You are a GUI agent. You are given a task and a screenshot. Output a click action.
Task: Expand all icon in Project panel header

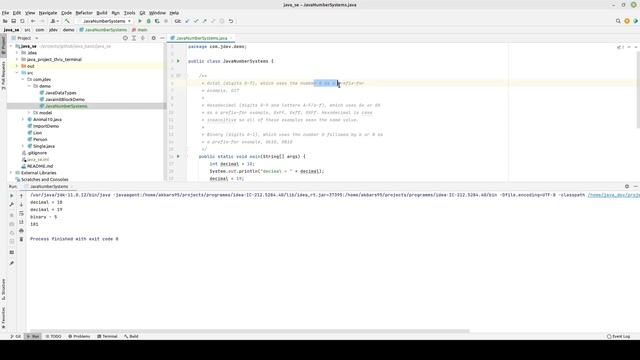[134, 38]
